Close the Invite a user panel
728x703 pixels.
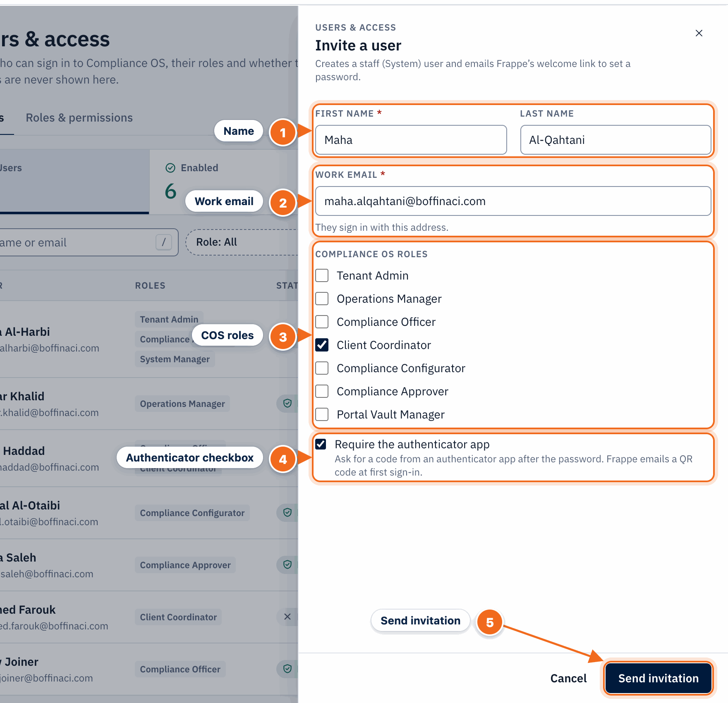(699, 33)
